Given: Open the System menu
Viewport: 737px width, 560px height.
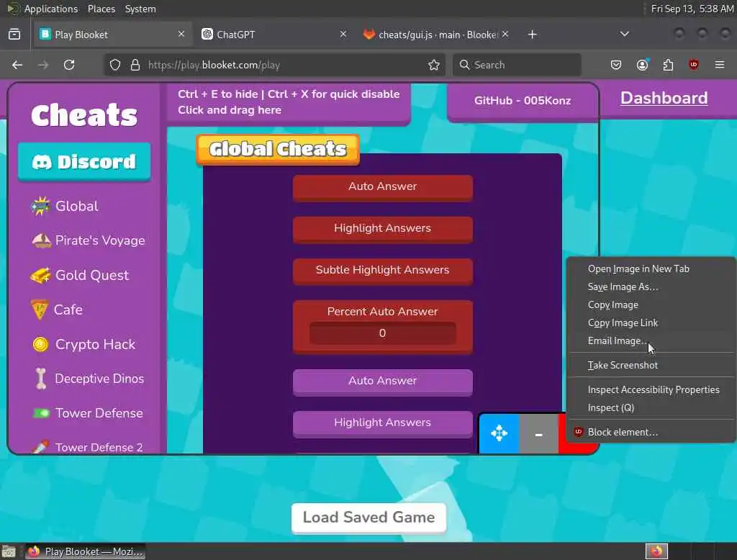Looking at the screenshot, I should [x=140, y=9].
